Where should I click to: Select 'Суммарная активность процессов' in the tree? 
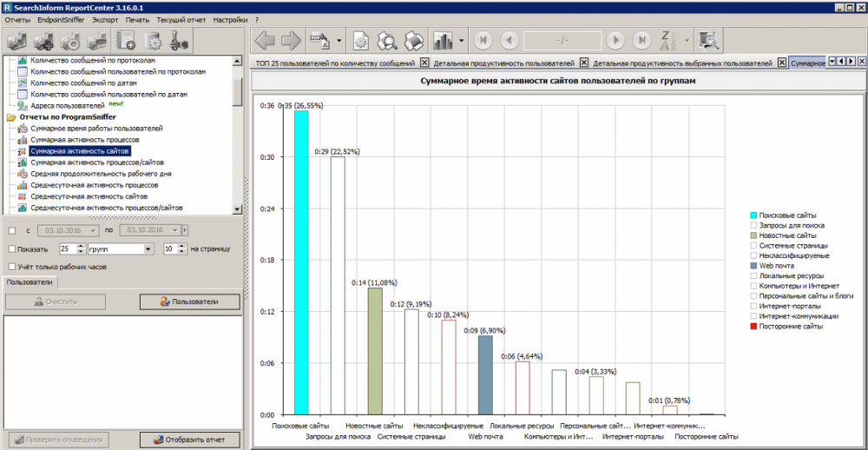click(84, 139)
